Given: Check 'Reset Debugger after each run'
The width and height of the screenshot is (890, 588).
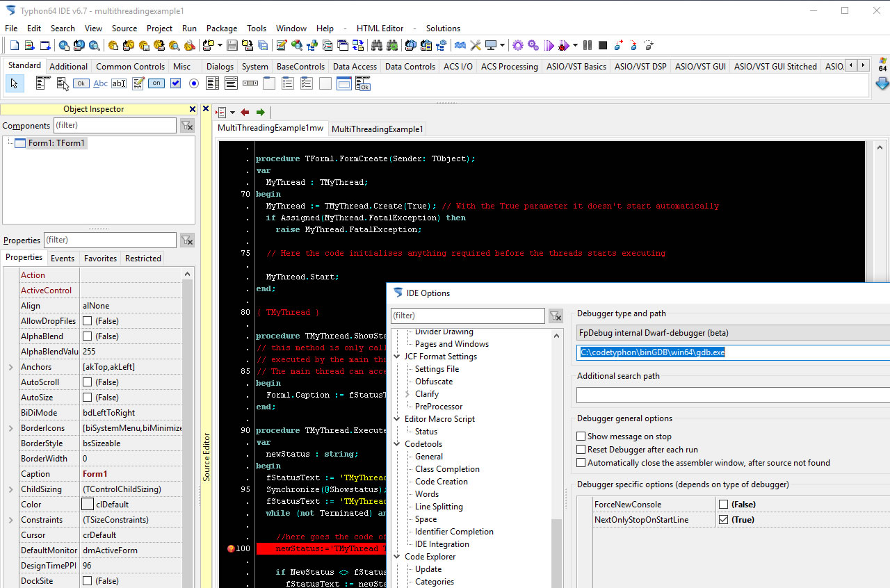Looking at the screenshot, I should pos(581,450).
